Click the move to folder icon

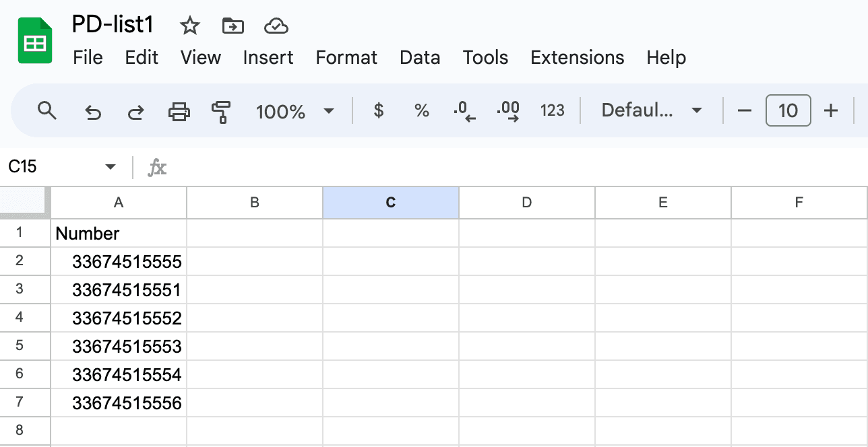[232, 26]
